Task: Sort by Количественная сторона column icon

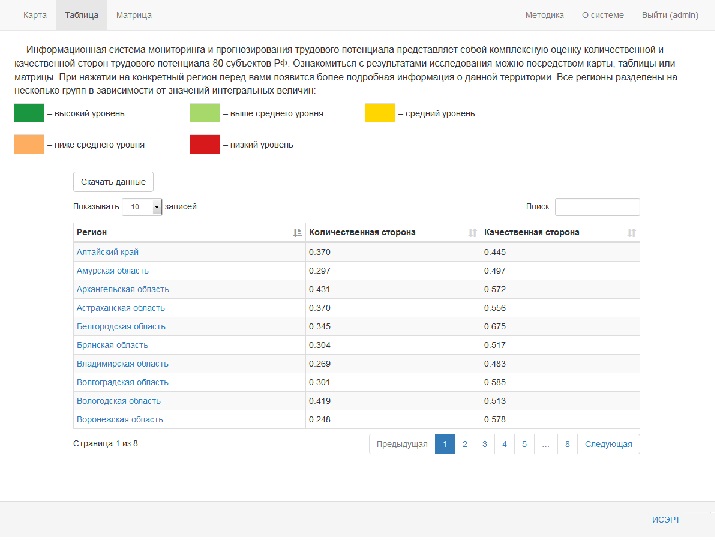Action: coord(472,233)
